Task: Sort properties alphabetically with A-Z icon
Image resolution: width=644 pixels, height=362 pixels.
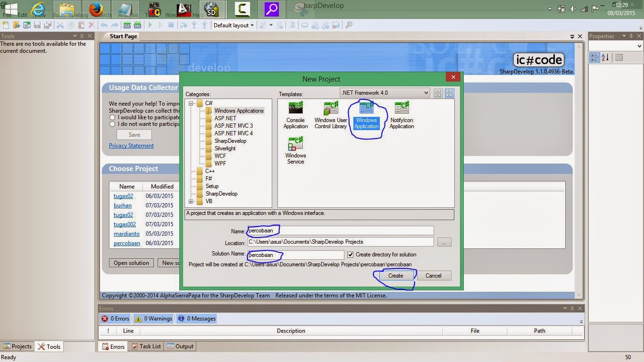Action: point(605,58)
